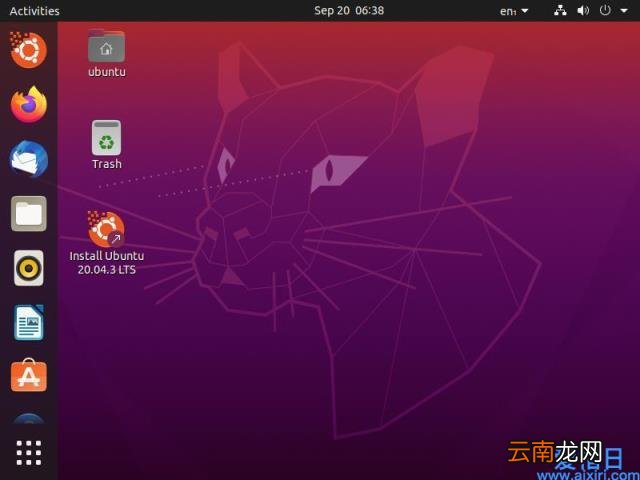Open the Sep 20 06:38 clock menu
The image size is (640, 480).
click(349, 11)
